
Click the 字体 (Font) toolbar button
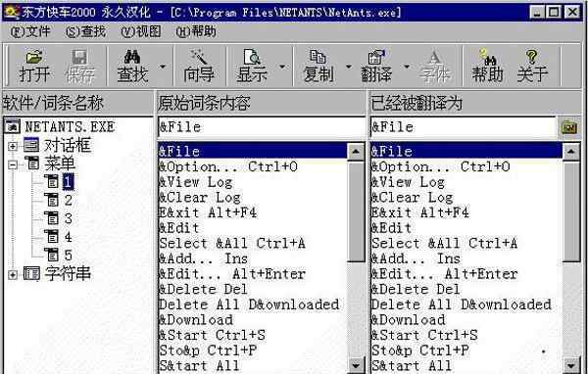click(x=434, y=66)
